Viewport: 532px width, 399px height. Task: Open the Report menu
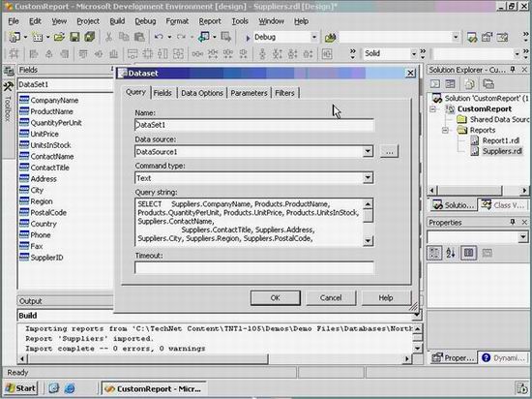pos(210,21)
